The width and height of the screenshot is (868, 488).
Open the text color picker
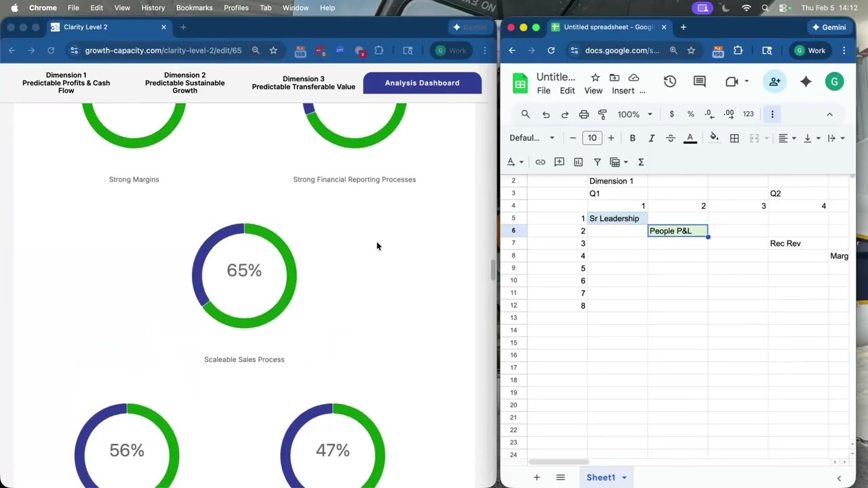point(690,138)
